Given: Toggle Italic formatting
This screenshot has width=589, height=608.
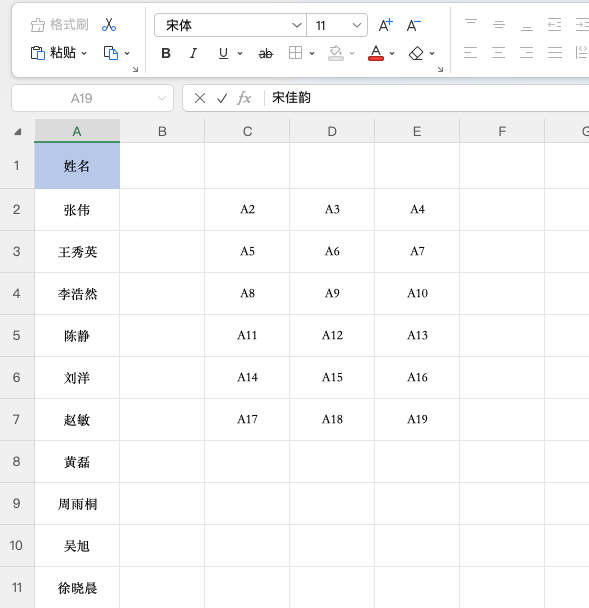Looking at the screenshot, I should pos(193,53).
